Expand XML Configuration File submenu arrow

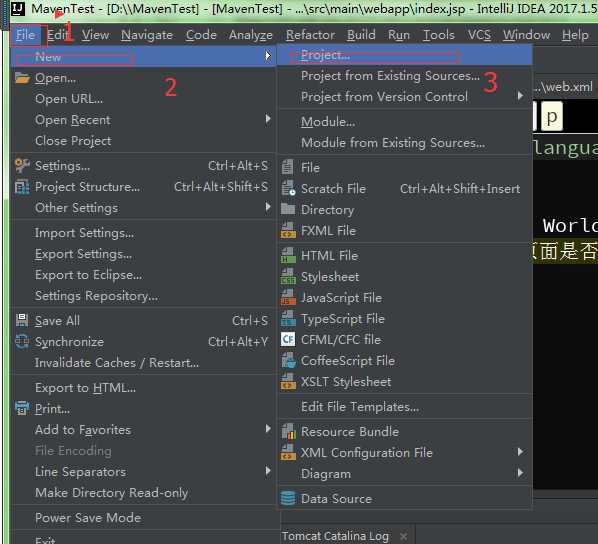(x=521, y=452)
